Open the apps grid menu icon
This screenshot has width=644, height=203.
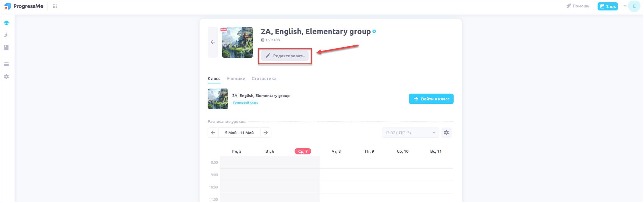(55, 6)
